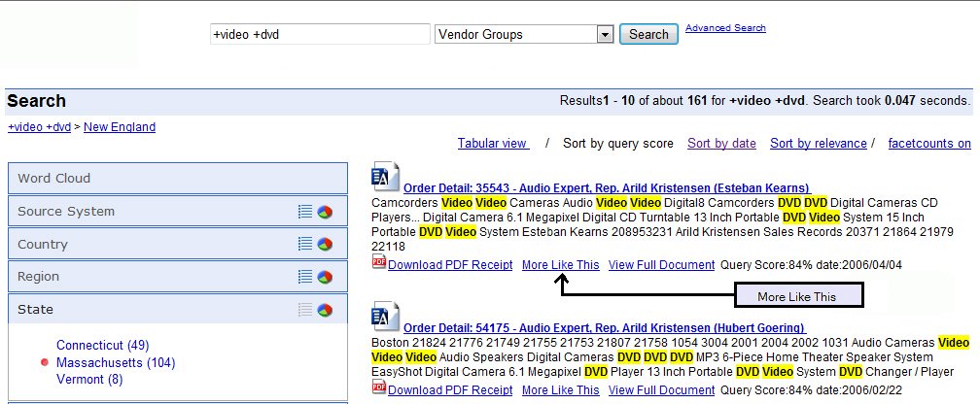Expand the Source System facet panel
The width and height of the screenshot is (980, 404).
178,211
